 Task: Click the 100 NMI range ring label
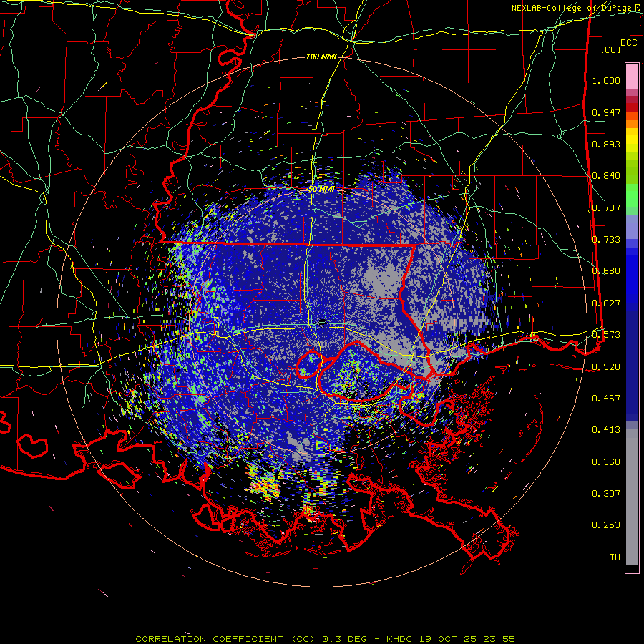(321, 57)
